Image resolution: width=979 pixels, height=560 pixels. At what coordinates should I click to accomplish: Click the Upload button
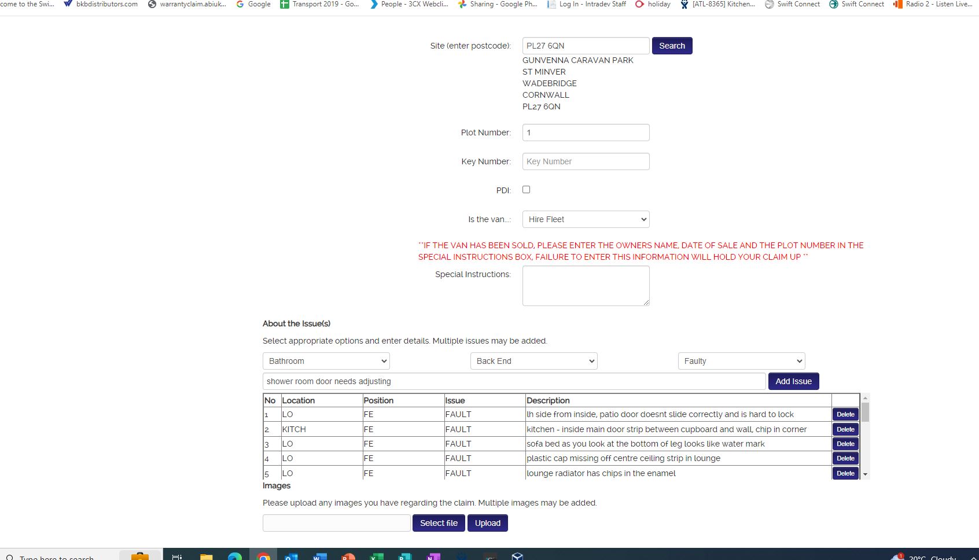tap(487, 523)
